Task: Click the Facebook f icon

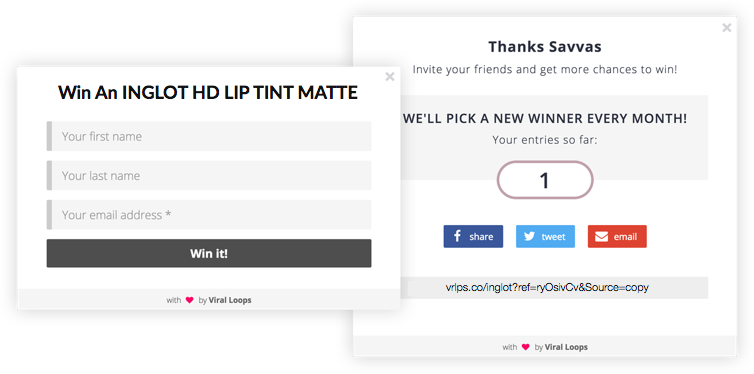Action: tap(457, 236)
